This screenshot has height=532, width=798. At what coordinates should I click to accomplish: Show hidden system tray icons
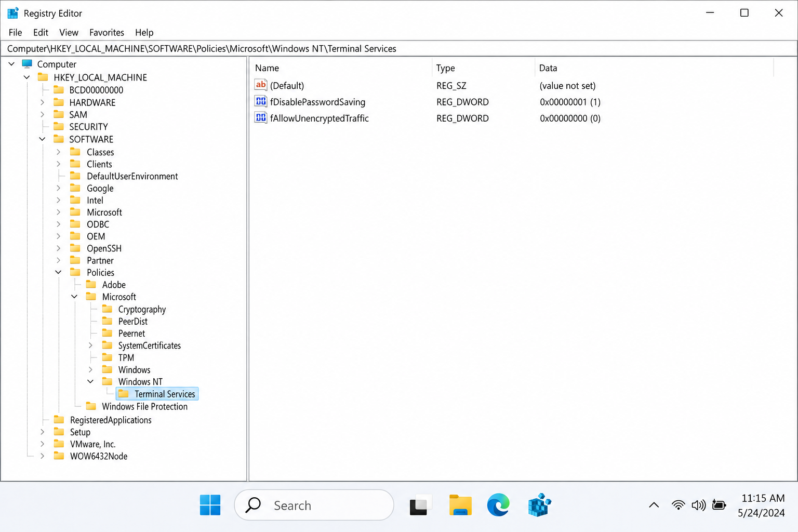pyautogui.click(x=654, y=505)
